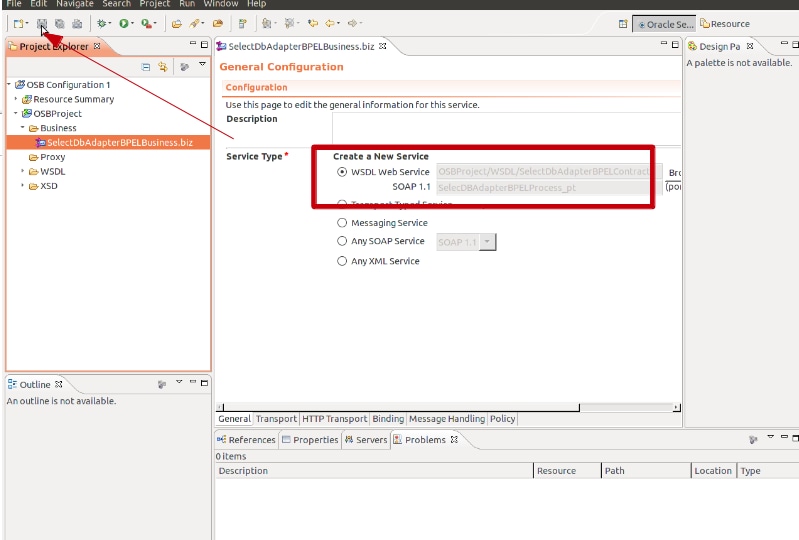Screen dimensions: 799x540
Task: Open the References view tab
Action: pos(246,440)
